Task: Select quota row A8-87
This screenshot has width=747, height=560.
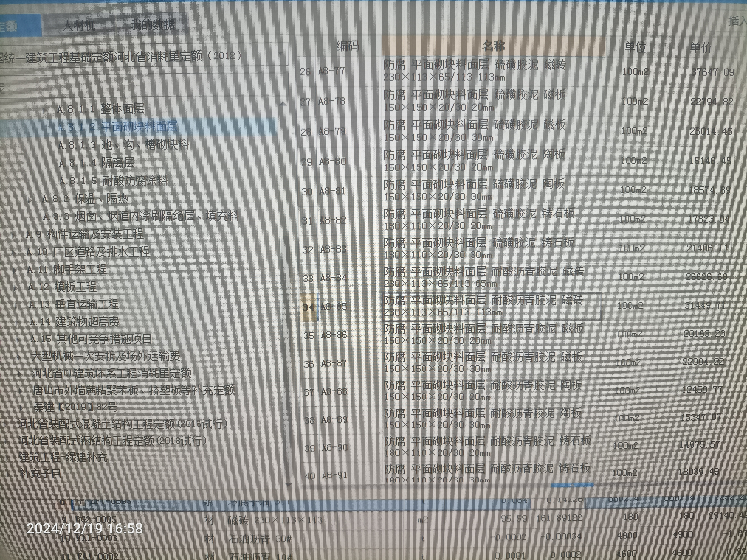Action: 514,363
